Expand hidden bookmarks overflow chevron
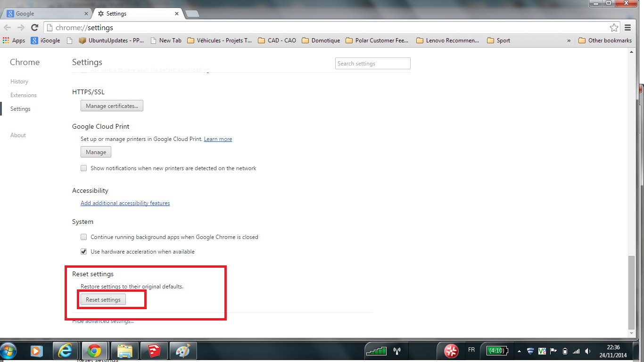Screen dimensions: 644x362 (569, 41)
